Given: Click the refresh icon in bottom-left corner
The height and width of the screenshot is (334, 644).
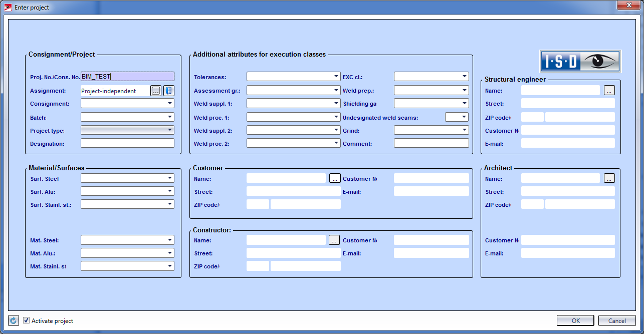Looking at the screenshot, I should pos(14,320).
